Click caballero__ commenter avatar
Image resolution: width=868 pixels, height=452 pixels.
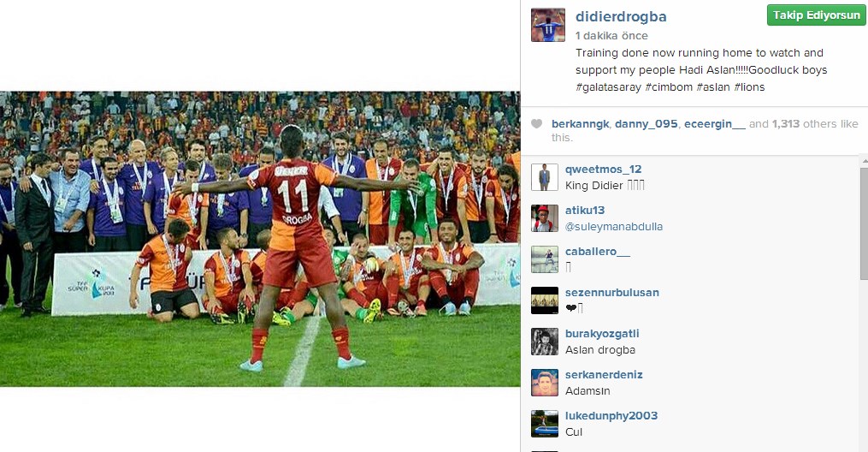pos(545,259)
